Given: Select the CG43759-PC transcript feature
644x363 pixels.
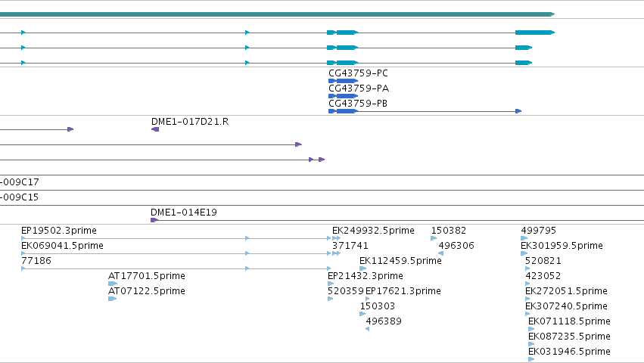Looking at the screenshot, I should point(343,81).
